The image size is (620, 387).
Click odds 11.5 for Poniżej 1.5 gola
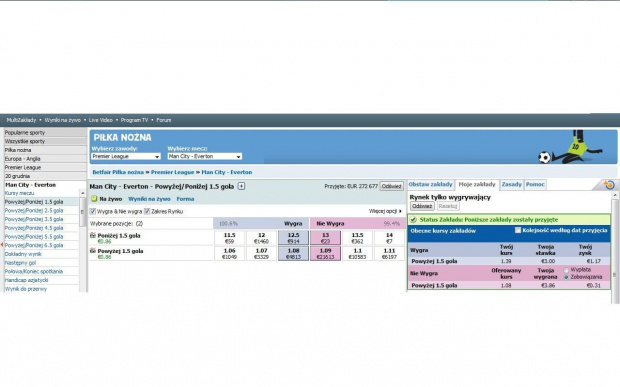229,238
